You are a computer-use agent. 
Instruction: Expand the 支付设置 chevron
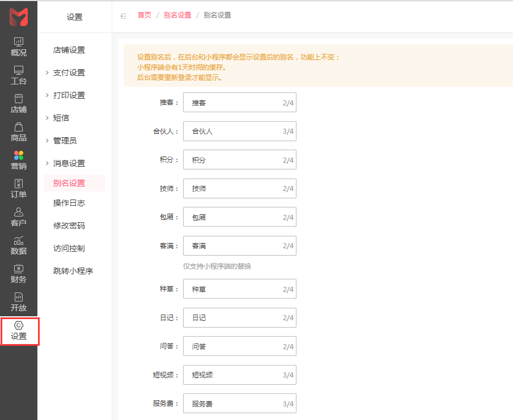(47, 73)
